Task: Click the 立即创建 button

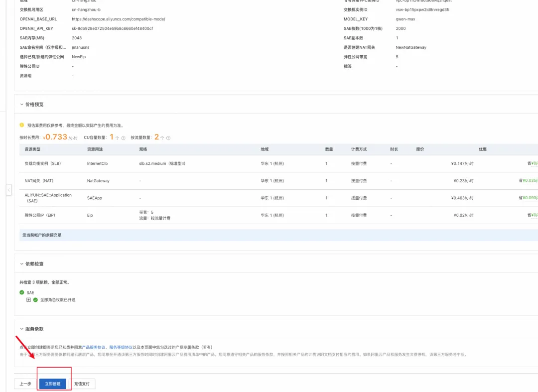Action: 52,384
